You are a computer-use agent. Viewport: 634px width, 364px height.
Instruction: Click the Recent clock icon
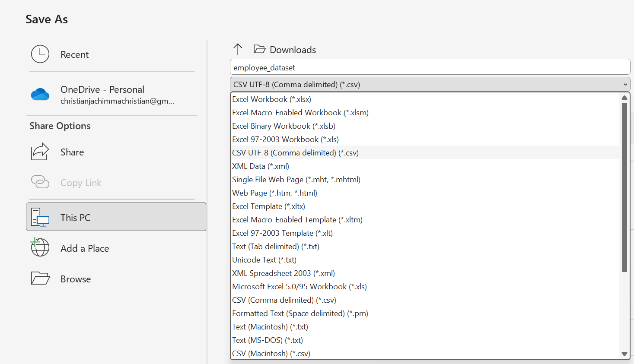40,54
